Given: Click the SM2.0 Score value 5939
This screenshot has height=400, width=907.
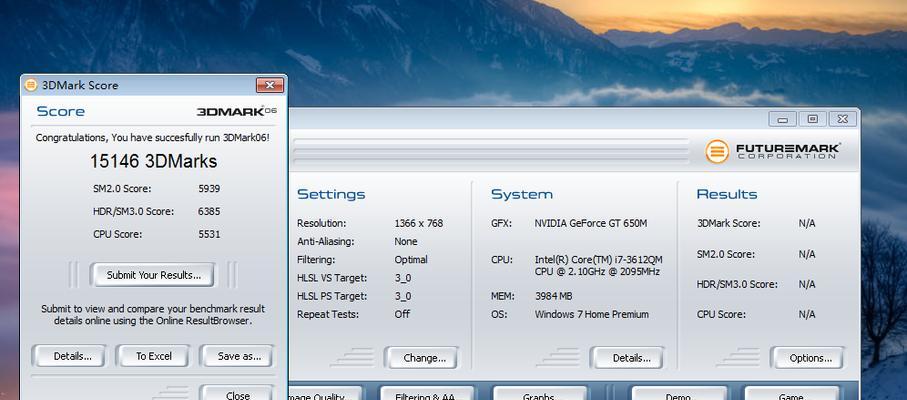Looking at the screenshot, I should [x=209, y=188].
